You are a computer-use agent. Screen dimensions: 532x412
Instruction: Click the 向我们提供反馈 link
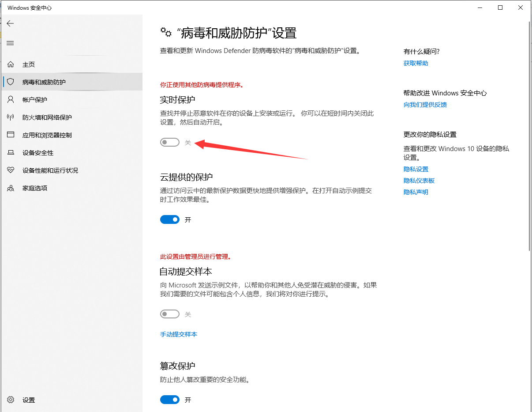click(425, 105)
